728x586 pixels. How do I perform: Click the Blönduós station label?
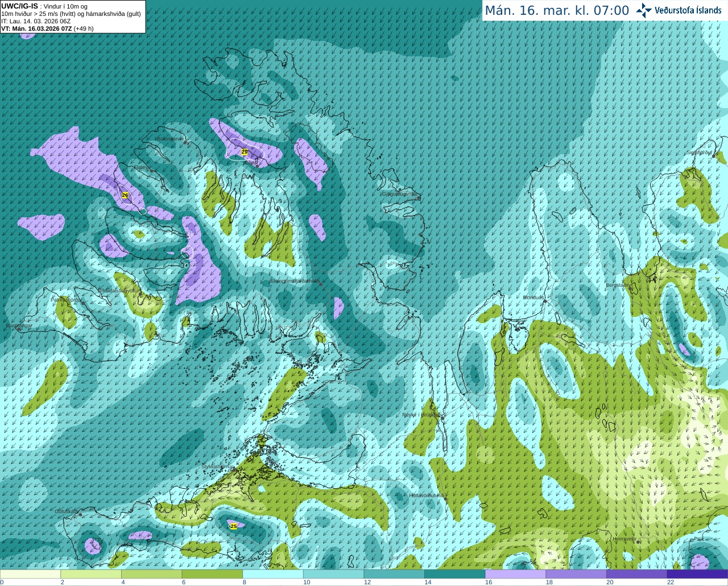pos(533,297)
